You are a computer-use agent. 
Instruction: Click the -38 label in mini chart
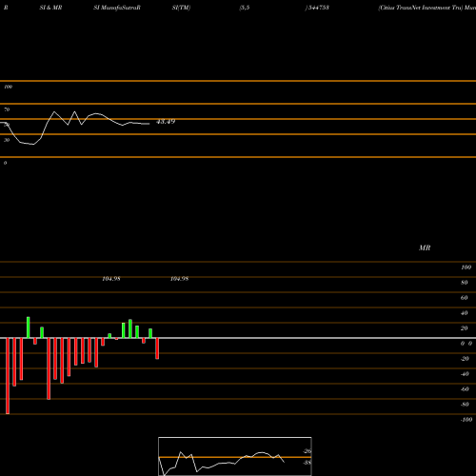[307, 463]
